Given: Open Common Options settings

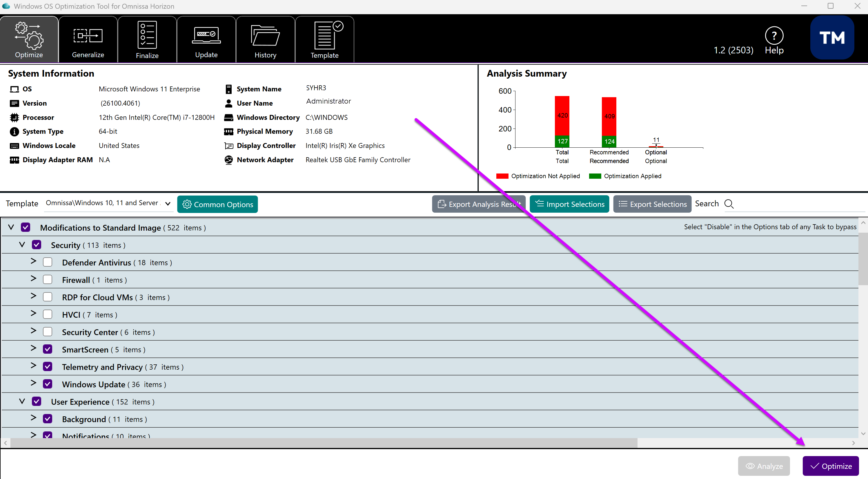Looking at the screenshot, I should click(x=218, y=205).
